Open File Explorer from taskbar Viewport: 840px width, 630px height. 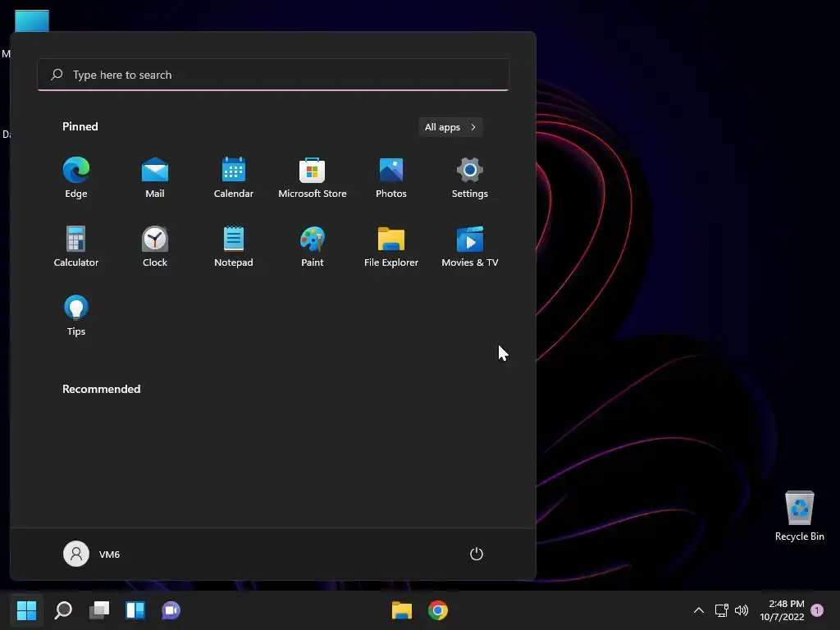[x=402, y=610]
